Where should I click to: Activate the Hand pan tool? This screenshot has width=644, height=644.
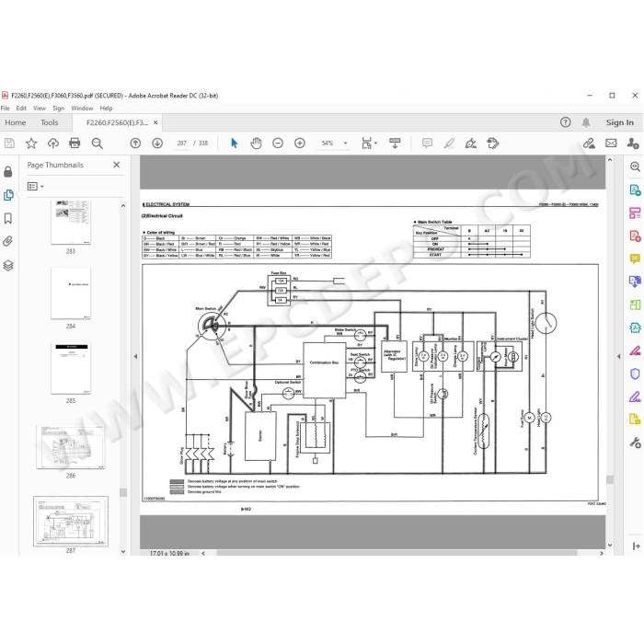(x=256, y=144)
